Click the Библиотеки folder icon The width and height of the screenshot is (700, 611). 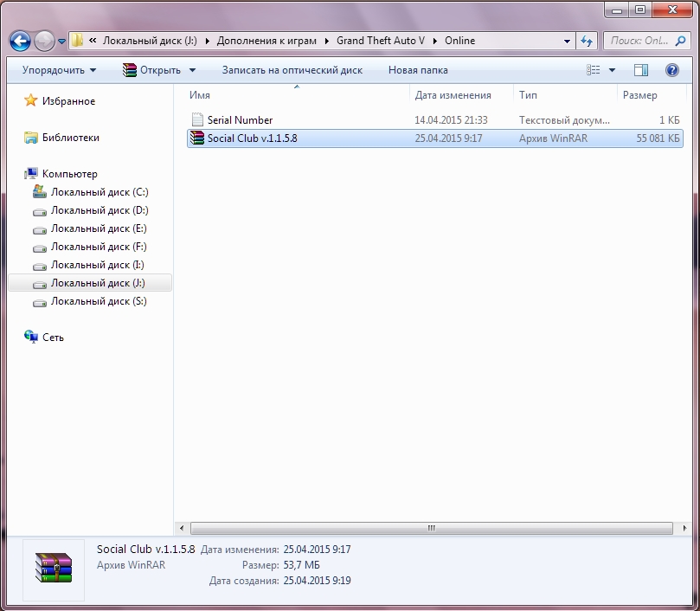pyautogui.click(x=31, y=138)
